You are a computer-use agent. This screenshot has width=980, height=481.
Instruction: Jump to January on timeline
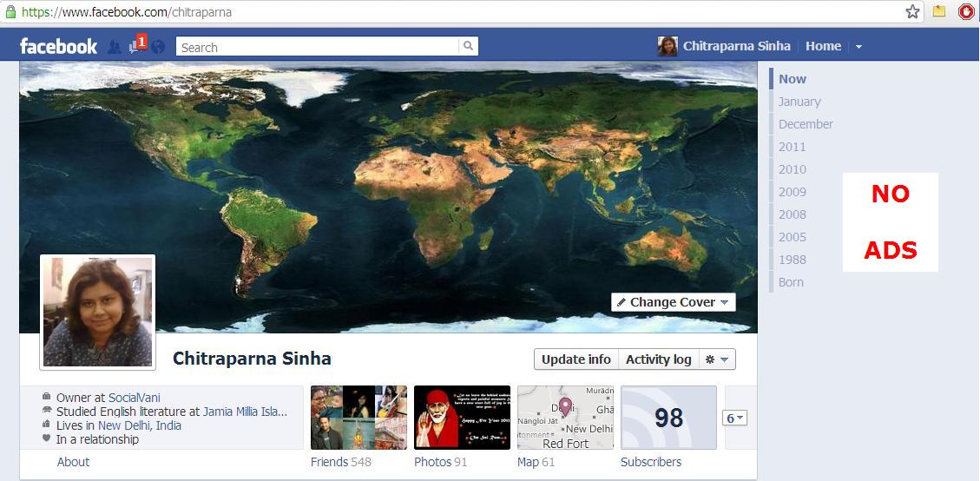(799, 102)
